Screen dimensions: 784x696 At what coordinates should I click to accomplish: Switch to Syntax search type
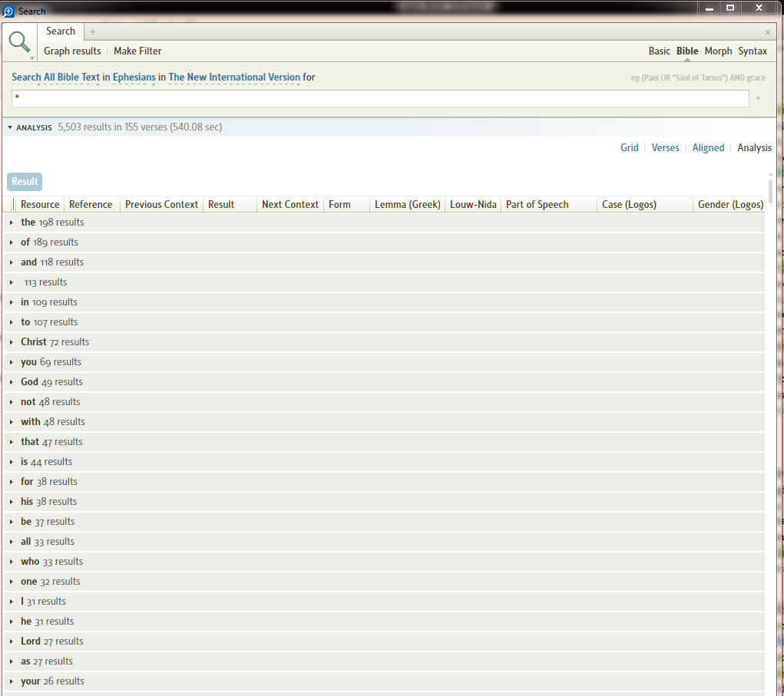tap(753, 51)
